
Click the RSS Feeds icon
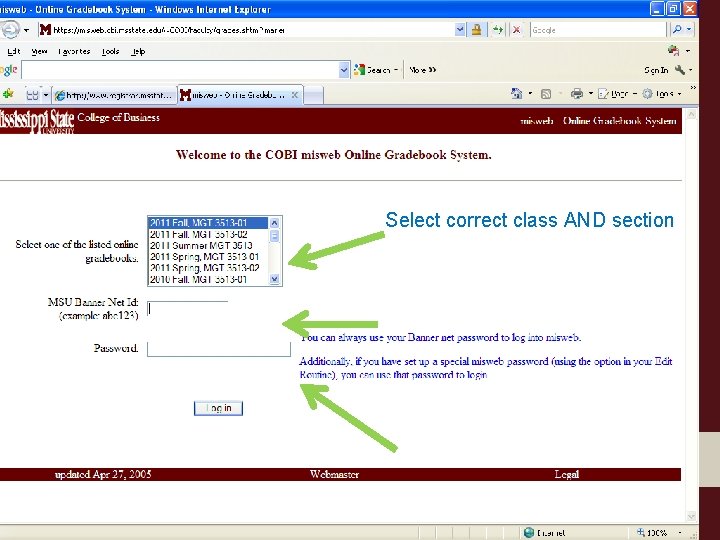546,94
